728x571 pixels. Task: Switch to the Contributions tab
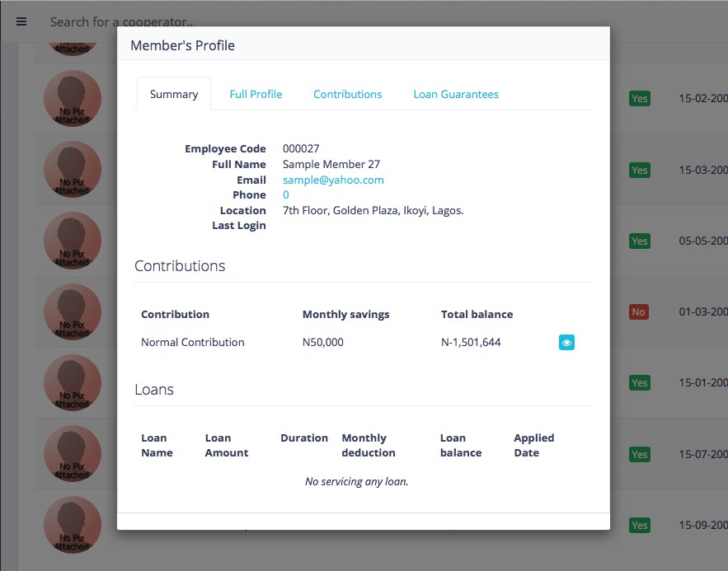(x=347, y=94)
